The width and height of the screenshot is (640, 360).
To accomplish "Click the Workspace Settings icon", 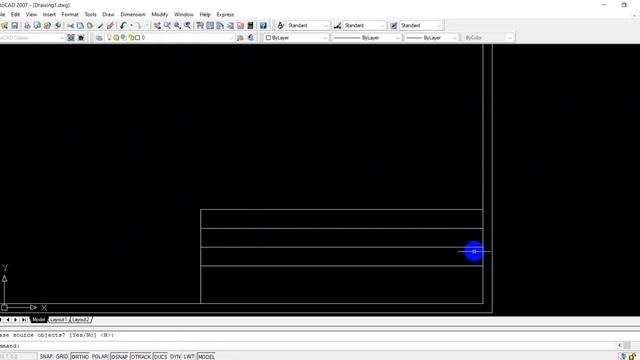I will 71,38.
